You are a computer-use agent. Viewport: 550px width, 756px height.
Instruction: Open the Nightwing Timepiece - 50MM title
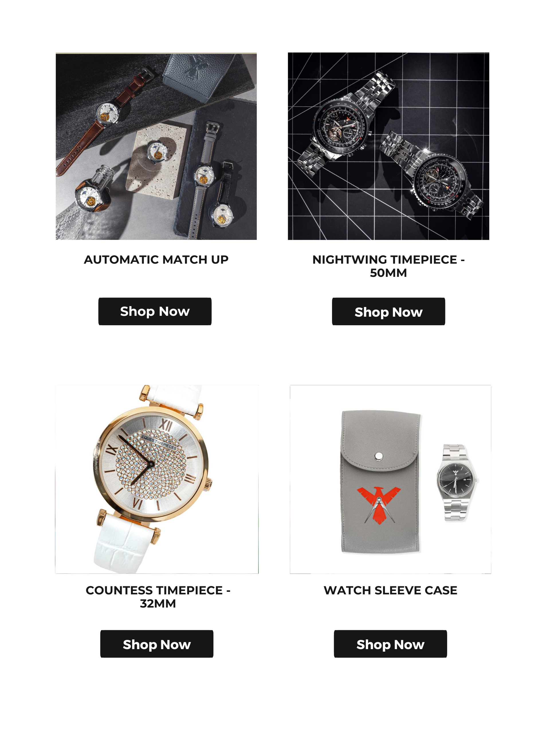pyautogui.click(x=388, y=266)
